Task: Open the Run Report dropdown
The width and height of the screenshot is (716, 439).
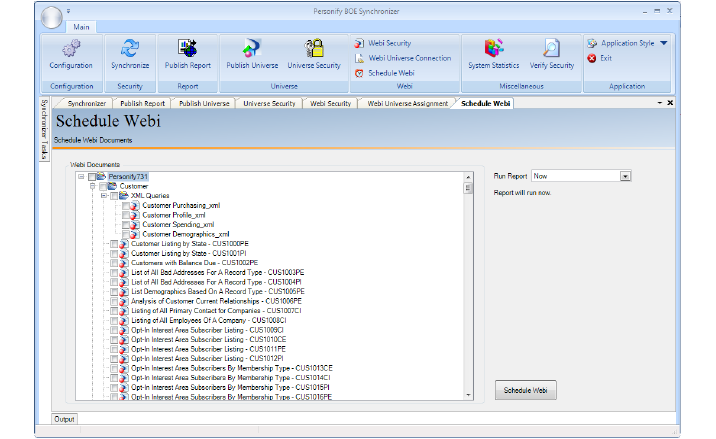Action: click(x=625, y=176)
